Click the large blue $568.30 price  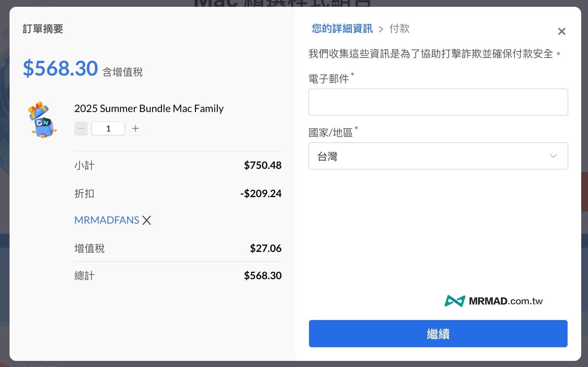pyautogui.click(x=60, y=68)
